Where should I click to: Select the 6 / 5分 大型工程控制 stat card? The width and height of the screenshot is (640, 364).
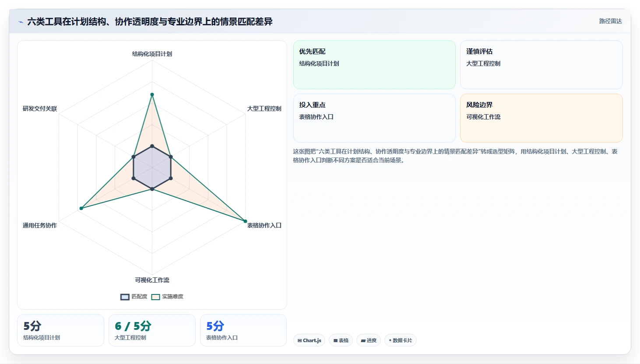point(152,330)
